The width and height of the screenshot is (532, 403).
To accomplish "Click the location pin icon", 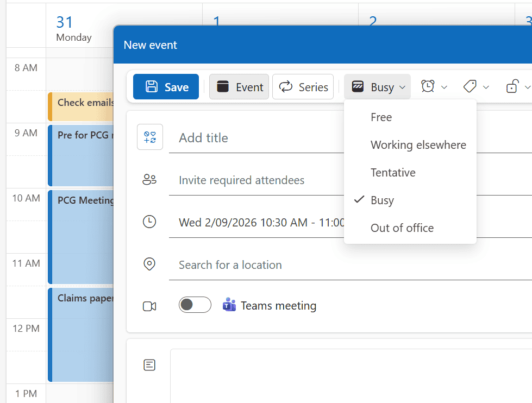I will [x=149, y=264].
